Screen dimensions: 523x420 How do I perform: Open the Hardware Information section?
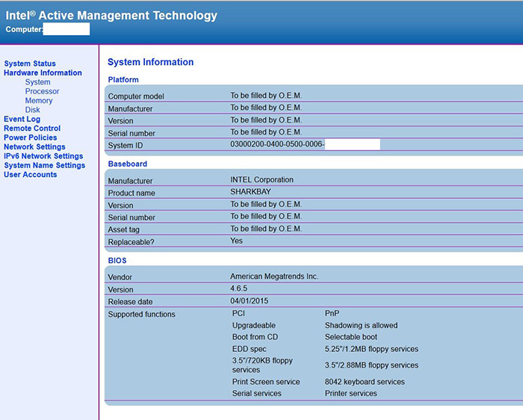(43, 72)
